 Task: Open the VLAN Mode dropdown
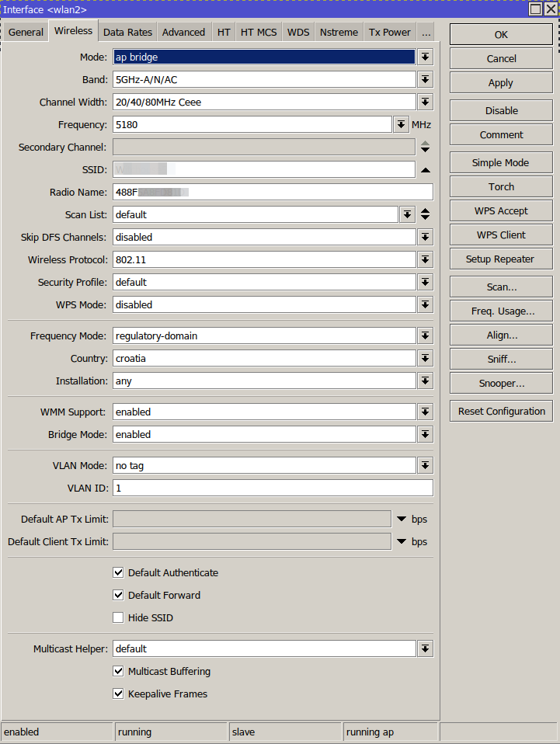pos(425,465)
